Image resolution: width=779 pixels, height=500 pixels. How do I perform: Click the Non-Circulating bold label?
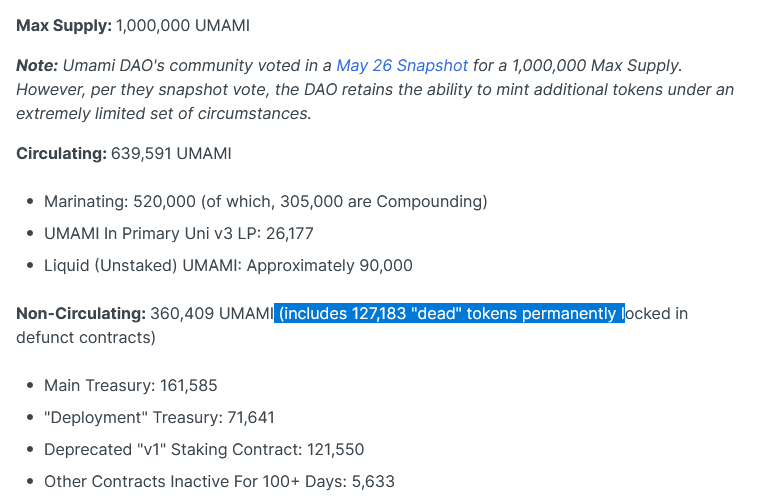tap(81, 314)
